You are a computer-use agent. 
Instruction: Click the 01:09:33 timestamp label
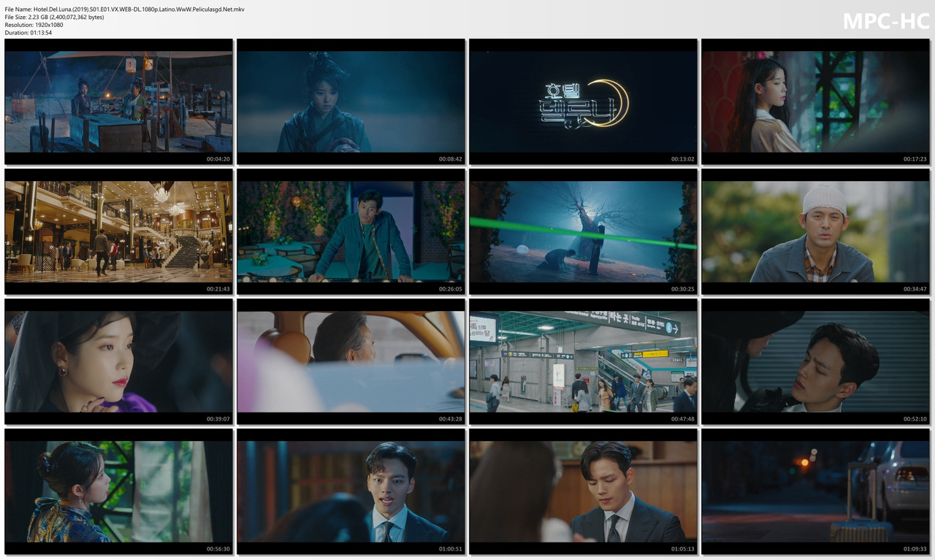tap(915, 549)
